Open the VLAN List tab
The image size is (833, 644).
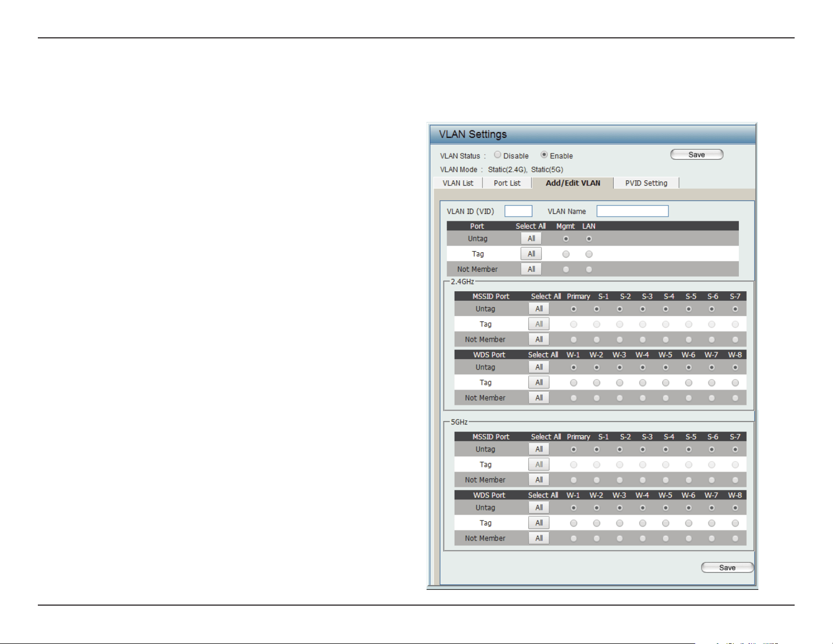pos(458,183)
